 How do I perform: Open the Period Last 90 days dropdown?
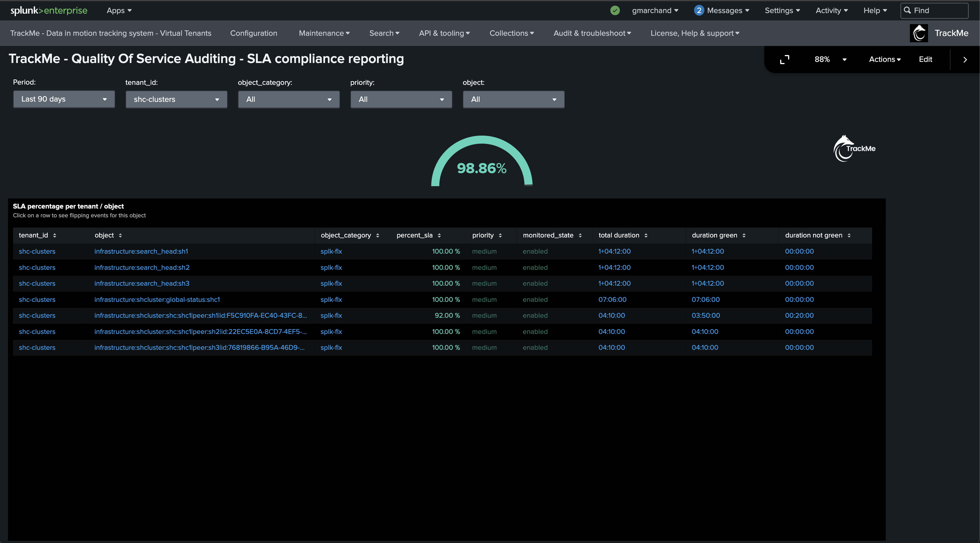click(x=64, y=99)
